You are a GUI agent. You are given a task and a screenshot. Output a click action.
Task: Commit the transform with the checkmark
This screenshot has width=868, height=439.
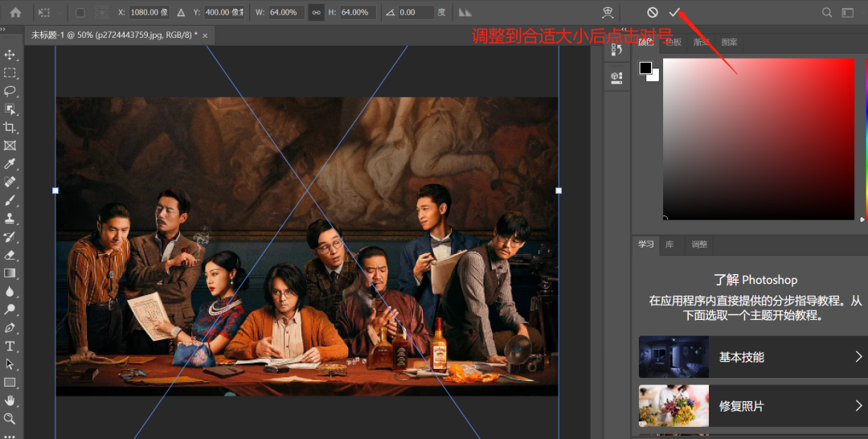[x=675, y=13]
